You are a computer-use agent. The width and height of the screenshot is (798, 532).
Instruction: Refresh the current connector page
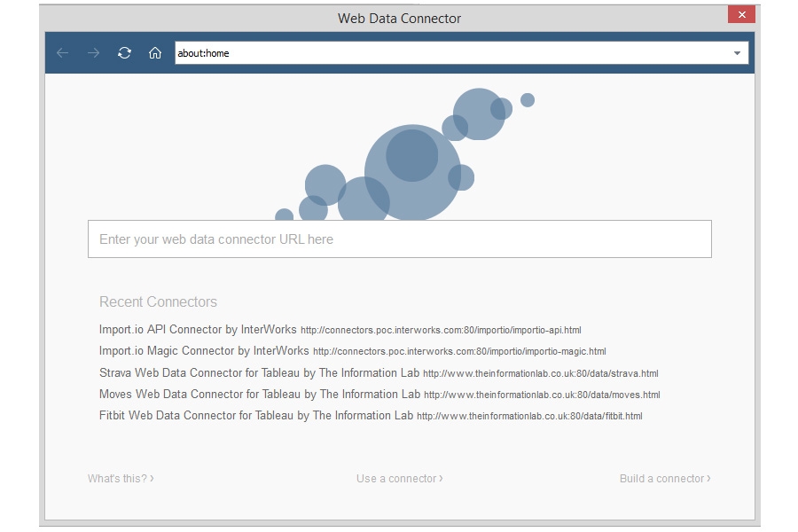click(122, 52)
